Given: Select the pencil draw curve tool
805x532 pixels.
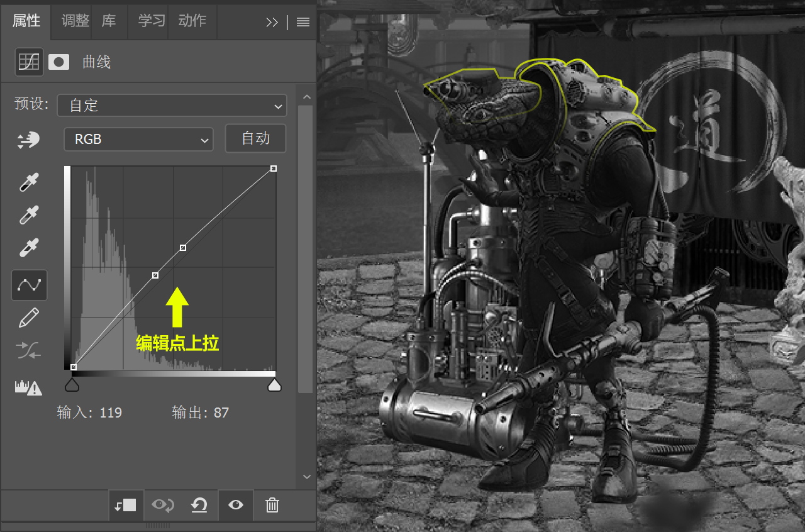Looking at the screenshot, I should (29, 318).
